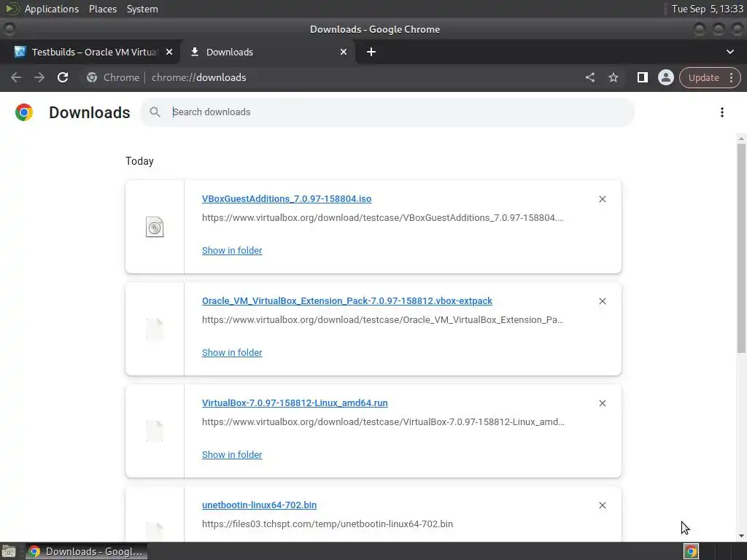Open VBoxGuestAdditions_7.0.97-158804.iso file link
Screen dimensions: 747x560
(286, 199)
